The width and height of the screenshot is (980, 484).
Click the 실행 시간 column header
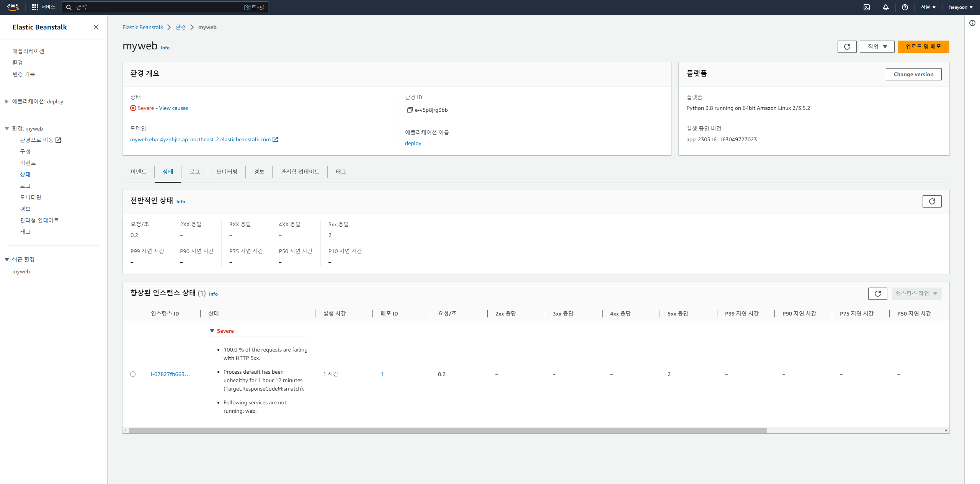[335, 314]
